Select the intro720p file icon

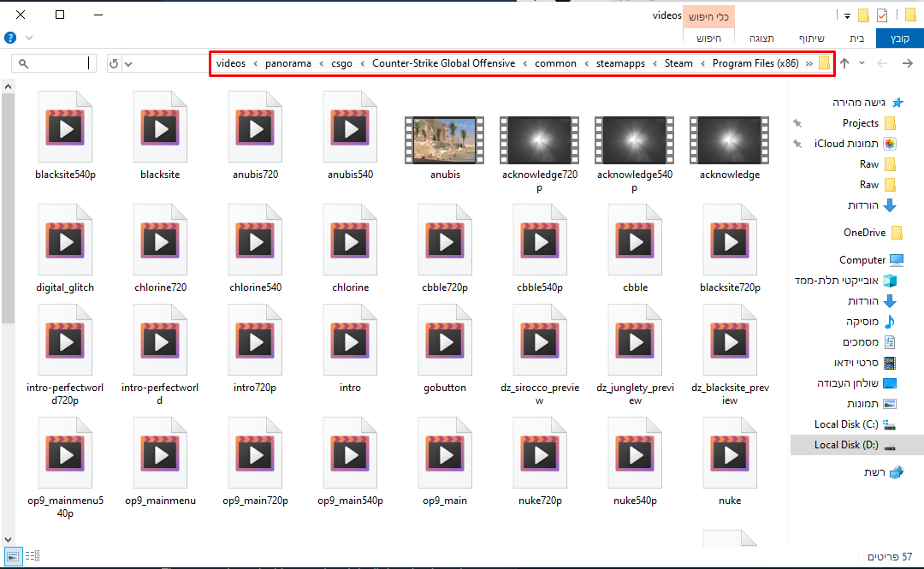pyautogui.click(x=255, y=341)
